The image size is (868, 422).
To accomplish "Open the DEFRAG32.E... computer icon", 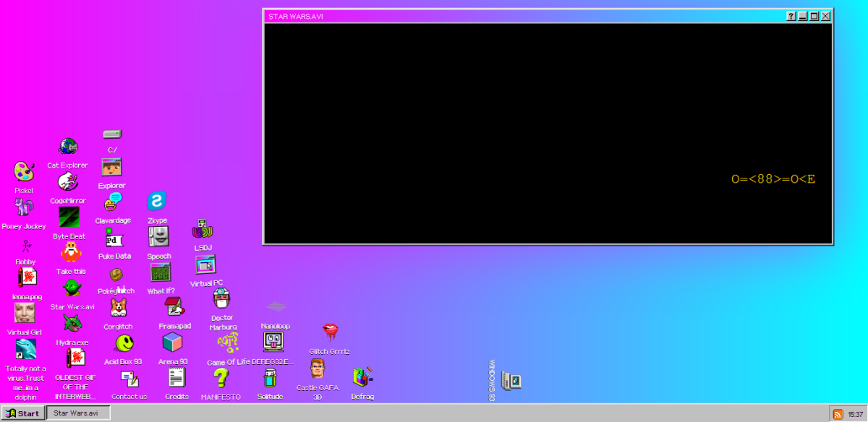I will pos(273,342).
